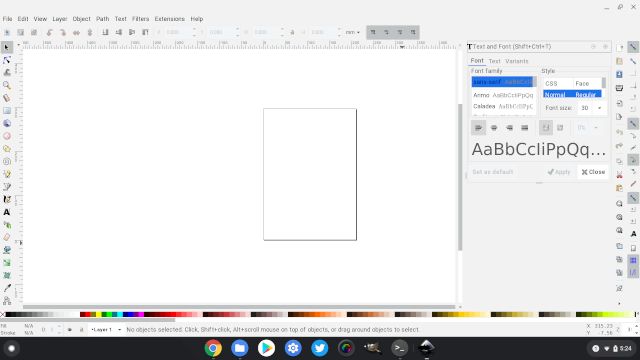Select the Calligraphy tool
The height and width of the screenshot is (360, 640).
7,200
